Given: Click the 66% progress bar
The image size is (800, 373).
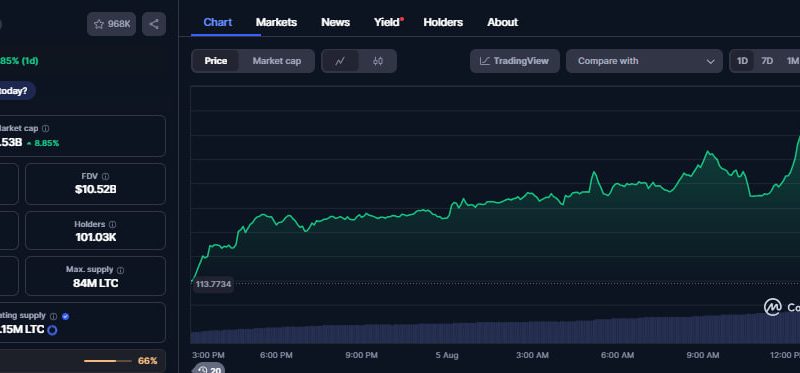Looking at the screenshot, I should 107,361.
